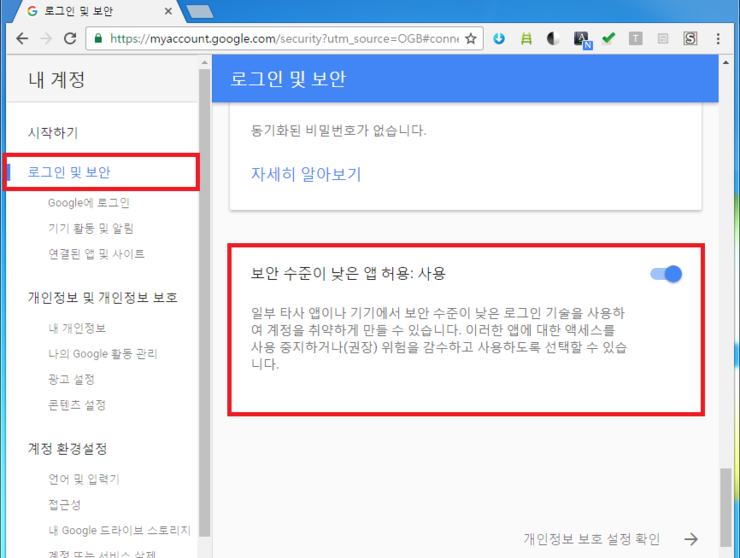
Task: Open 광고 설정 sidebar item
Action: pyautogui.click(x=71, y=379)
